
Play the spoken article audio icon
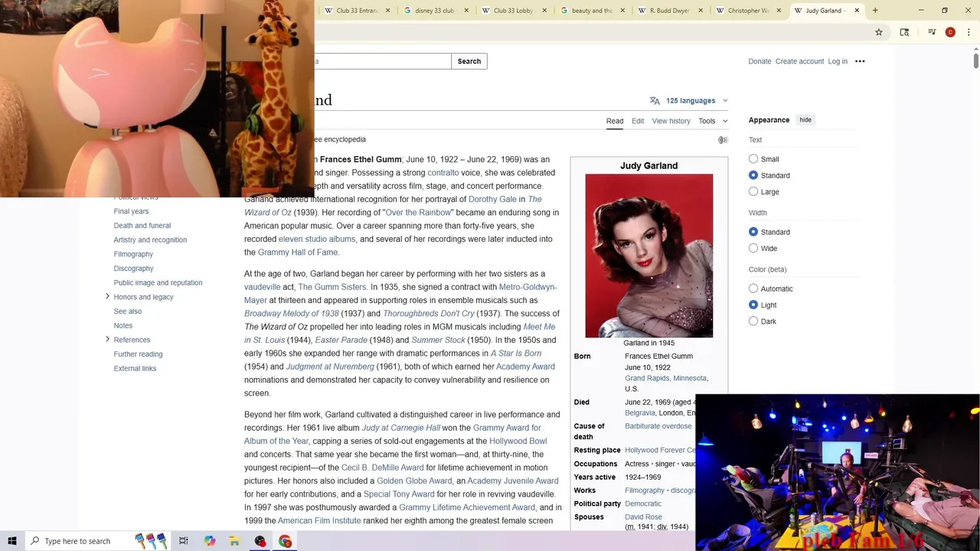(x=723, y=140)
